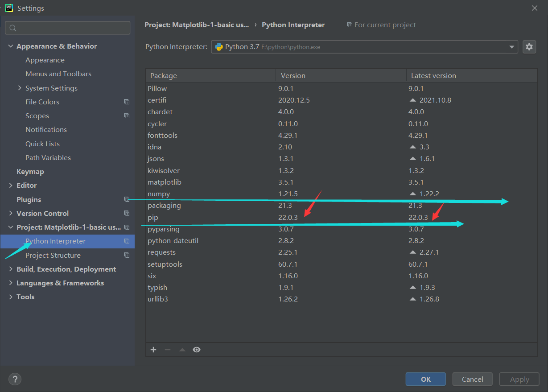Click the upgrade package triangle icon

[x=182, y=350]
